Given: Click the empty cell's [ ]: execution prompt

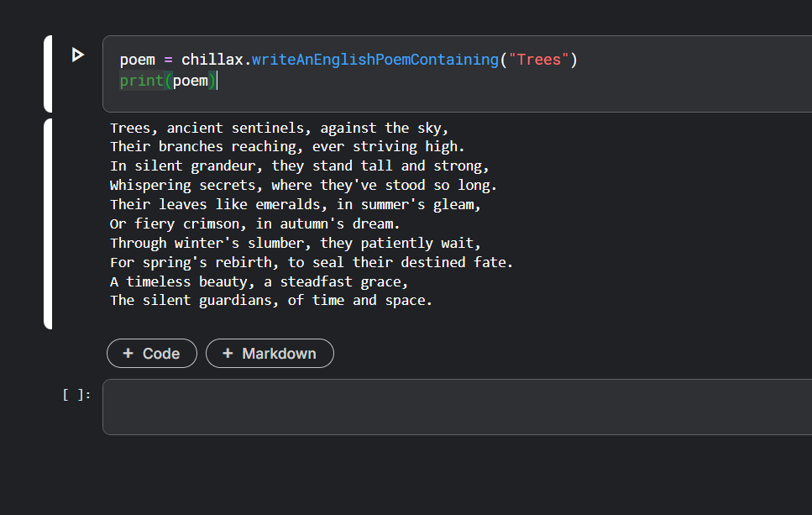Looking at the screenshot, I should [x=76, y=394].
